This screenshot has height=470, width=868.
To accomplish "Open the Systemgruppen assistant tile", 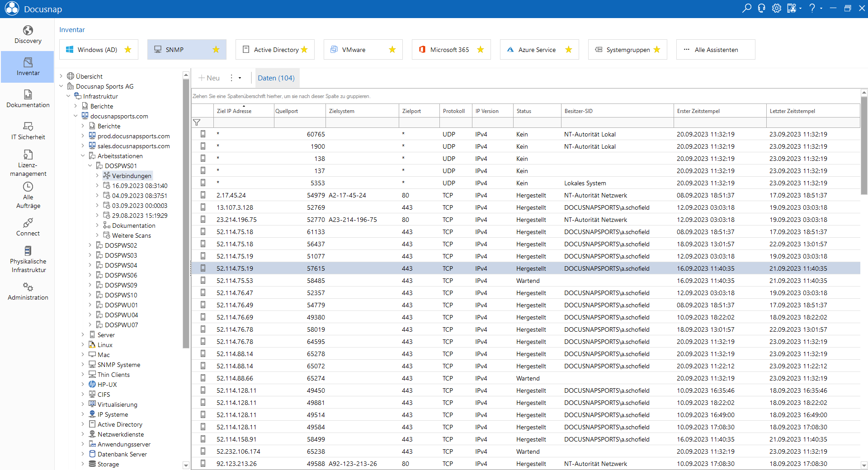I will (x=627, y=50).
